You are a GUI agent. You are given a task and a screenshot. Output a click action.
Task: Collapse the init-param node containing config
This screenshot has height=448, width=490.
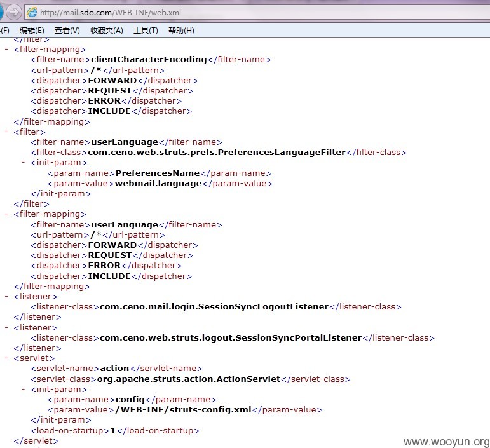[24, 390]
